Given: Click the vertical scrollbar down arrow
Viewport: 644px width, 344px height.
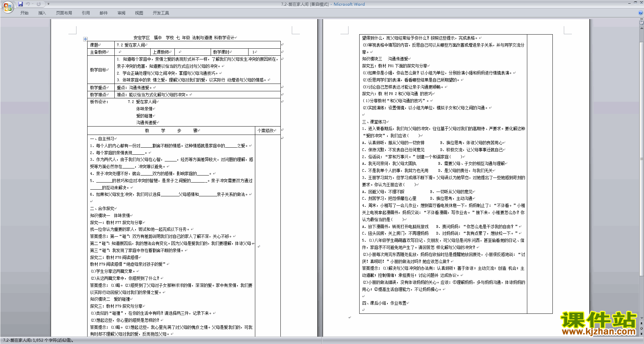Looking at the screenshot, I should [642, 318].
